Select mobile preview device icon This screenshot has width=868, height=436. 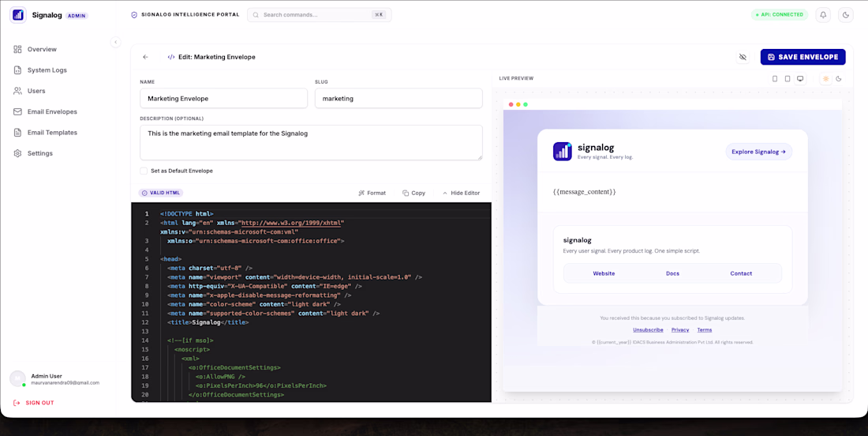[x=774, y=79]
